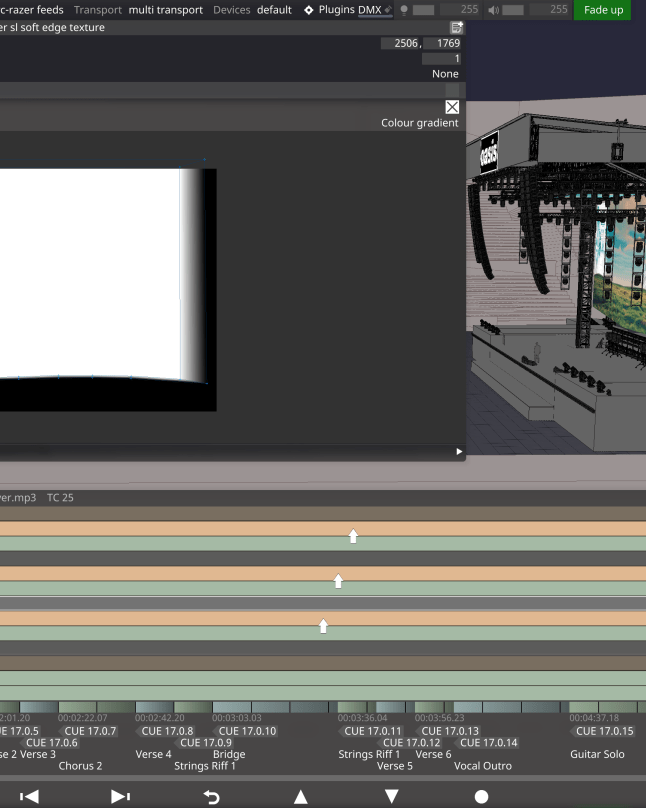Open the None dropdown field

445,74
